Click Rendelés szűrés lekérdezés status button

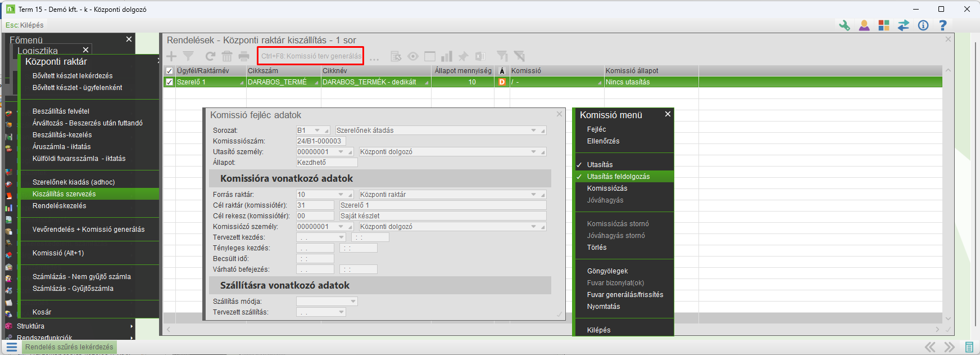69,347
